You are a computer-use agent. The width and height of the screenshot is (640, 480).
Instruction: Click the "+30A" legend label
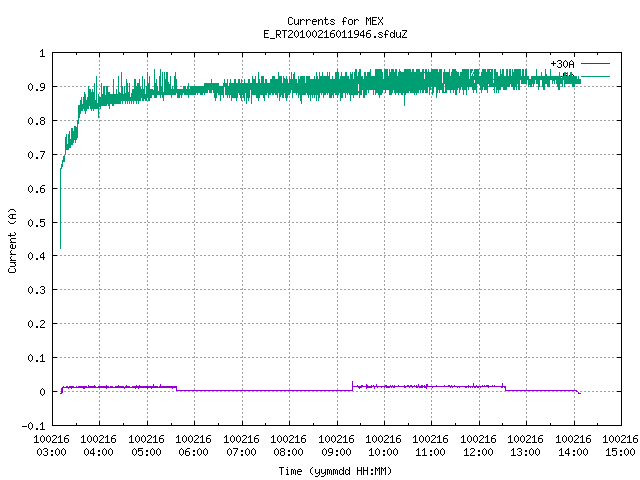[562, 64]
